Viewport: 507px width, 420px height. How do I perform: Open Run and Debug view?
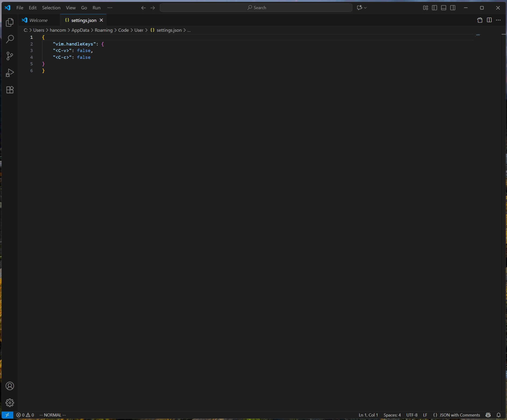(10, 73)
